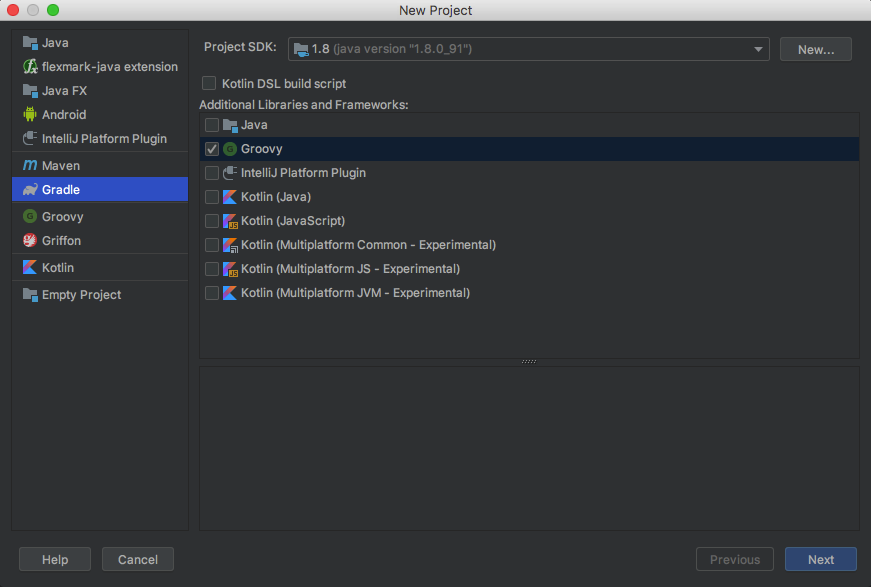Select Griffon project type
The image size is (871, 587).
coord(100,240)
